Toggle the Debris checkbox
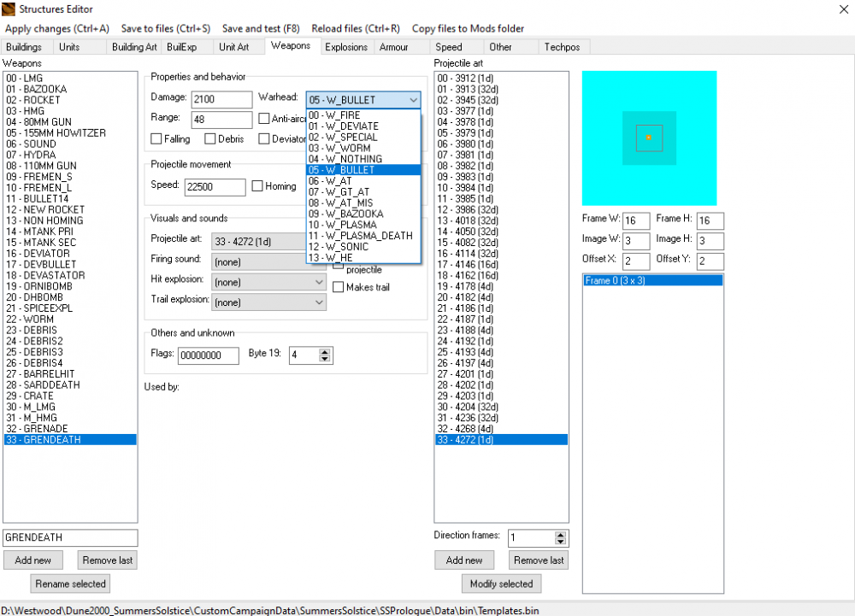Image resolution: width=855 pixels, height=616 pixels. [210, 139]
